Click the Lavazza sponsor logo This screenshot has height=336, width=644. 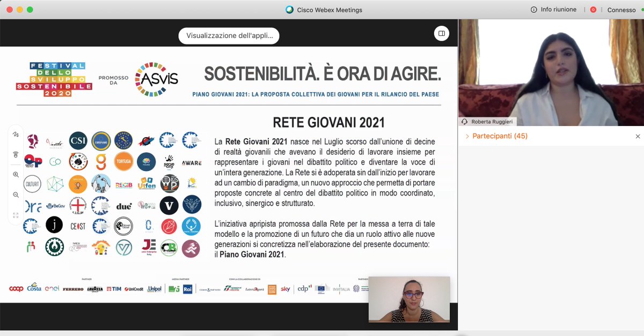(x=95, y=289)
